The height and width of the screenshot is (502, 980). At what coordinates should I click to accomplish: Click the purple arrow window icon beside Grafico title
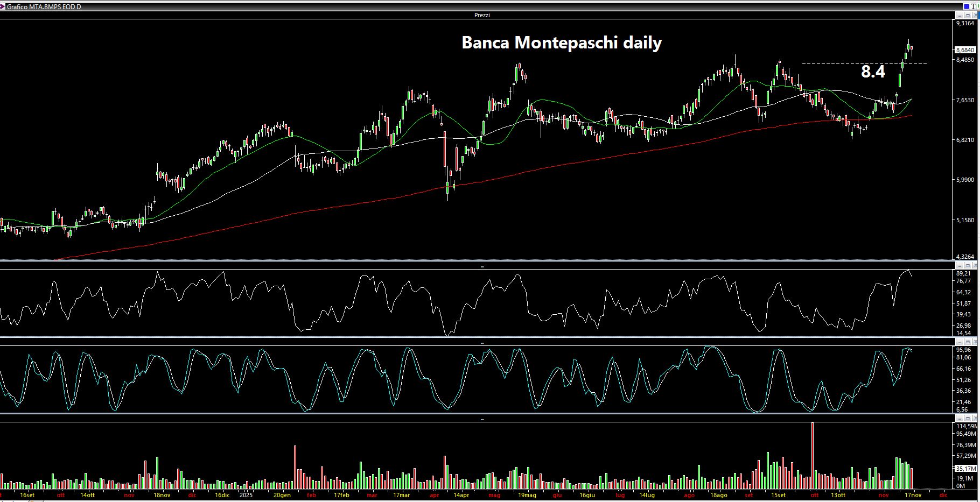point(3,6)
